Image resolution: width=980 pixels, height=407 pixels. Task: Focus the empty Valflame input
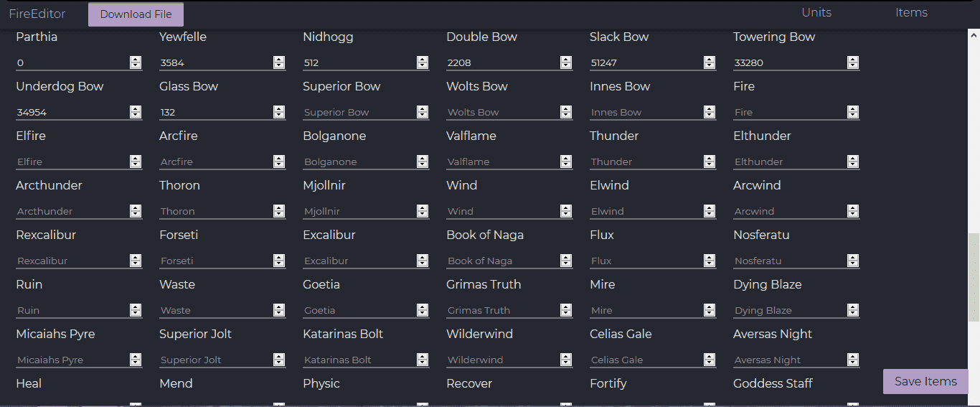click(503, 162)
